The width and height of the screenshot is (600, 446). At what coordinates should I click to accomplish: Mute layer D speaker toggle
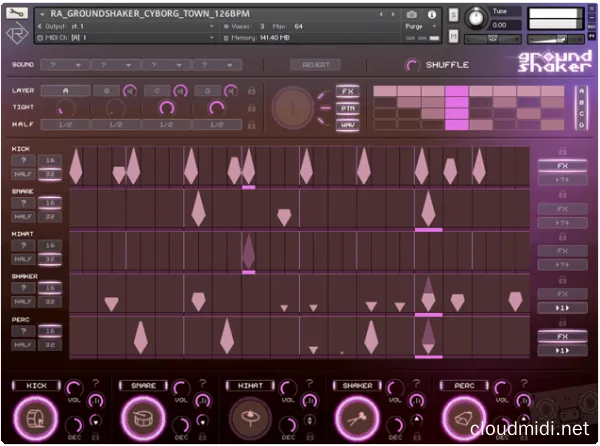tap(231, 91)
